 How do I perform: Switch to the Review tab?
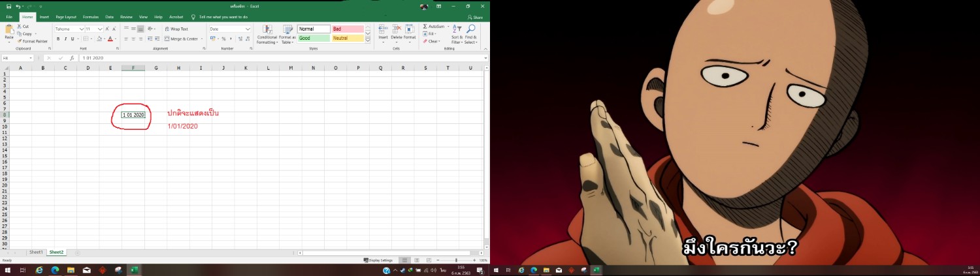tap(126, 17)
